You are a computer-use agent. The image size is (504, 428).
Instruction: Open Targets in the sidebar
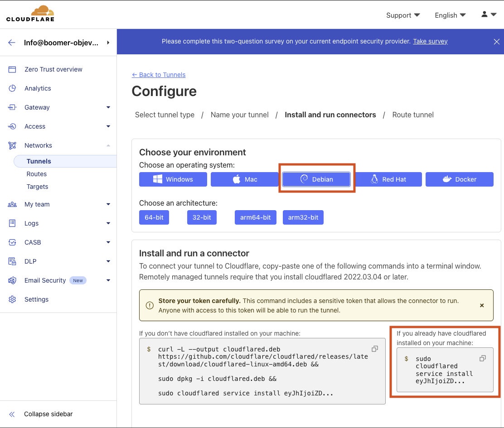pos(37,187)
